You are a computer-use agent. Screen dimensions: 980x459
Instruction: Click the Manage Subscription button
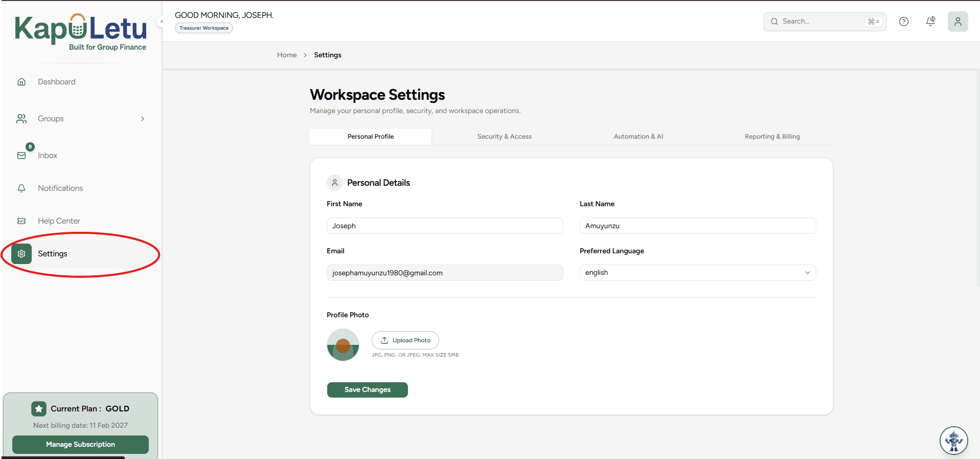pos(80,445)
